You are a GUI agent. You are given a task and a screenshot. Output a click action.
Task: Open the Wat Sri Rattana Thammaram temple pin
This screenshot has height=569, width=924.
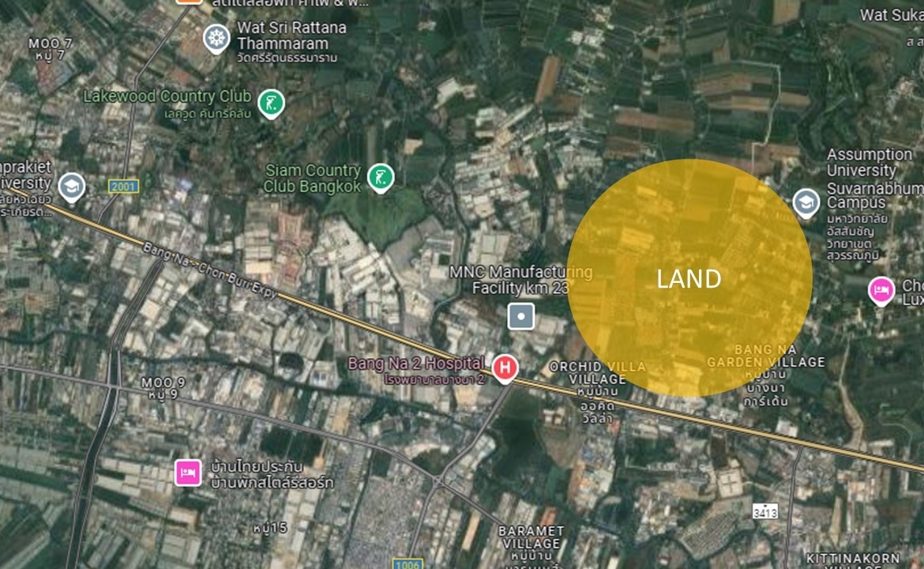pyautogui.click(x=216, y=39)
